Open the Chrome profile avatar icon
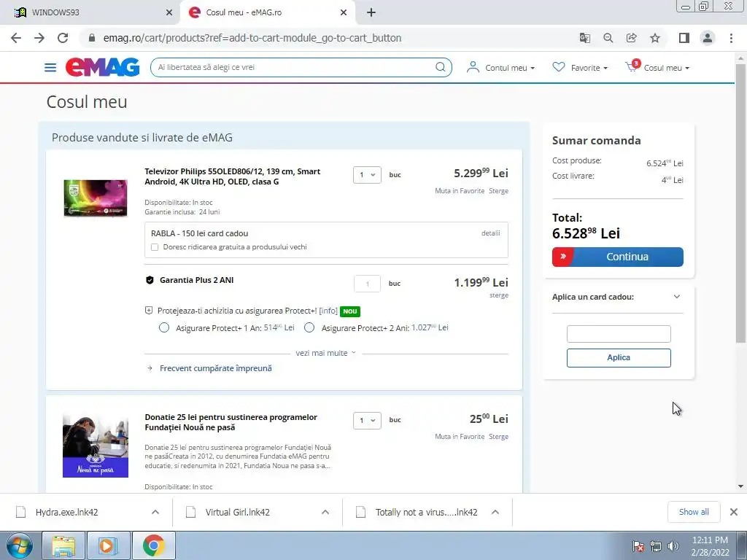Screen dimensions: 747x560 tap(708, 38)
